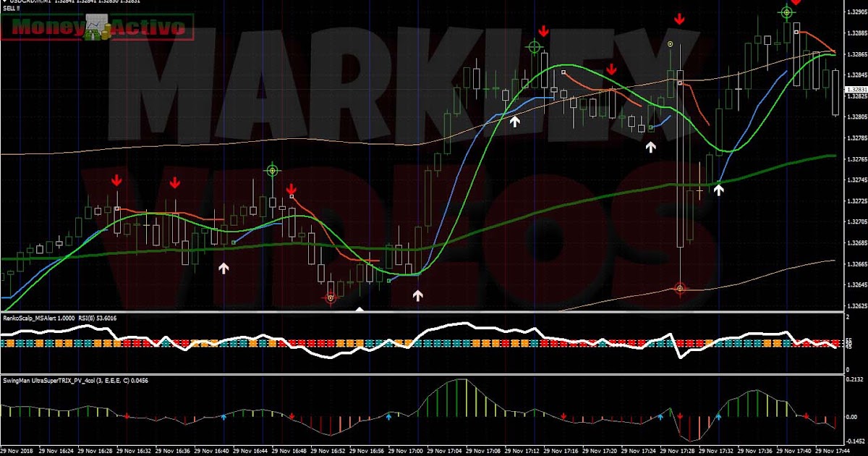
Task: Click the small yellow circle above the crash candle
Action: (671, 44)
